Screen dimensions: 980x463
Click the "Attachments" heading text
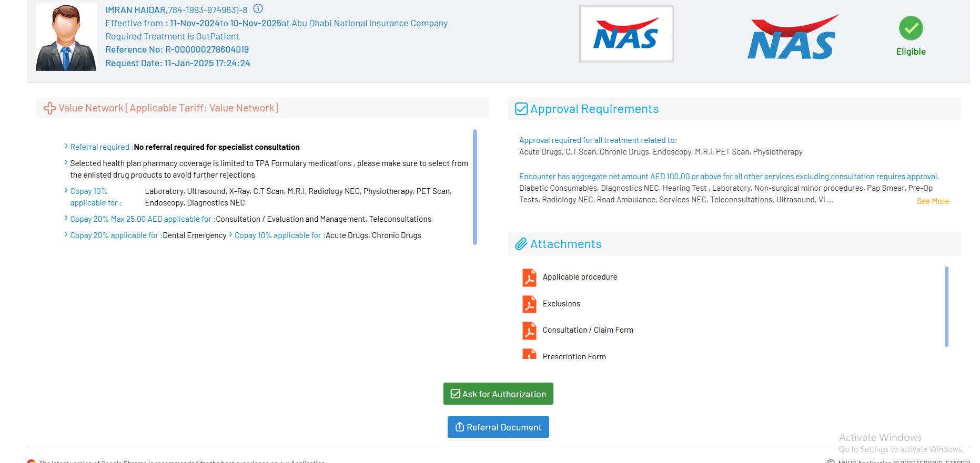click(566, 244)
